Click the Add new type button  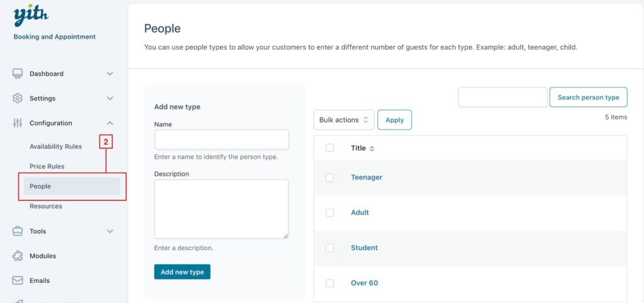tap(182, 272)
